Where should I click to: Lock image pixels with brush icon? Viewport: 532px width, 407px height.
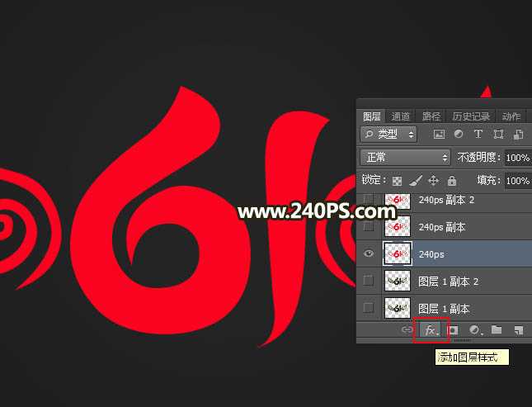pos(416,180)
